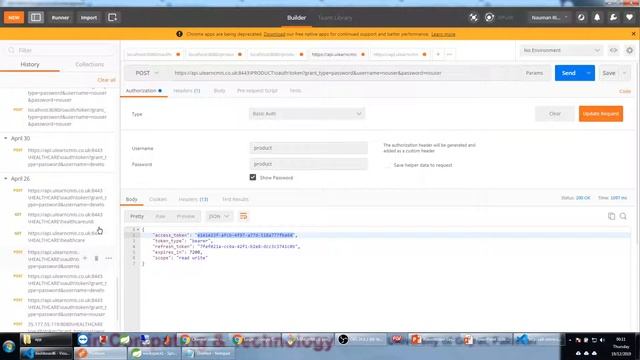Open the No Environment dropdown
Screen dimensions: 640x360
(x=561, y=50)
